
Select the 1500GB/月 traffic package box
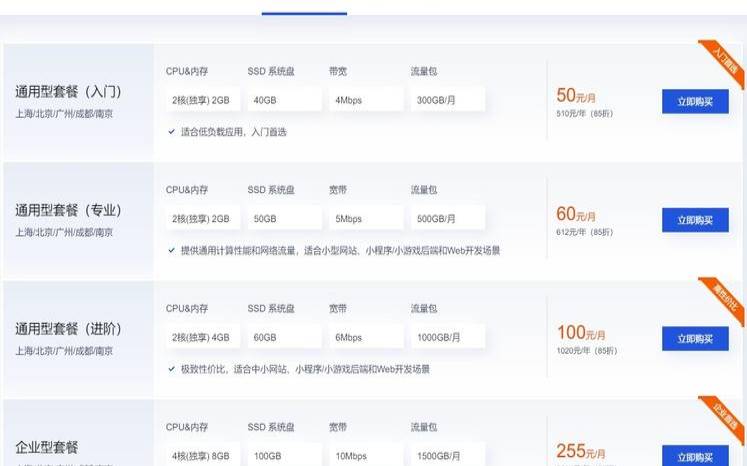(448, 455)
